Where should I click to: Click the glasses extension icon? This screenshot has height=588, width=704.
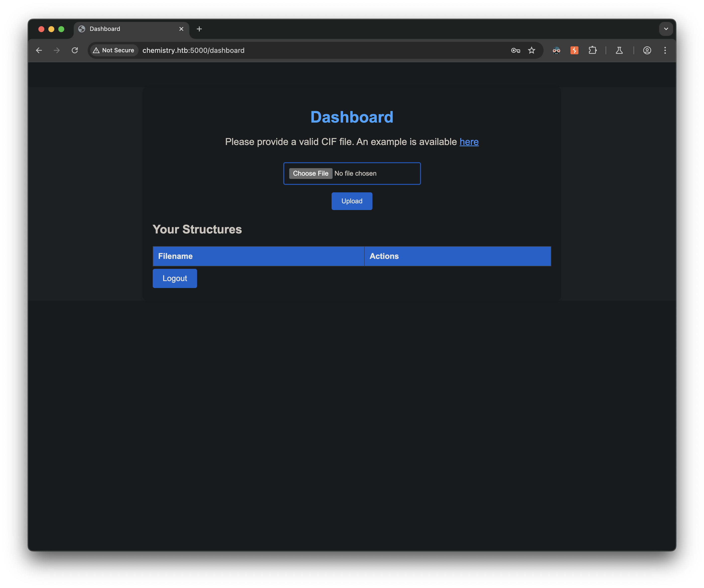[x=557, y=50]
